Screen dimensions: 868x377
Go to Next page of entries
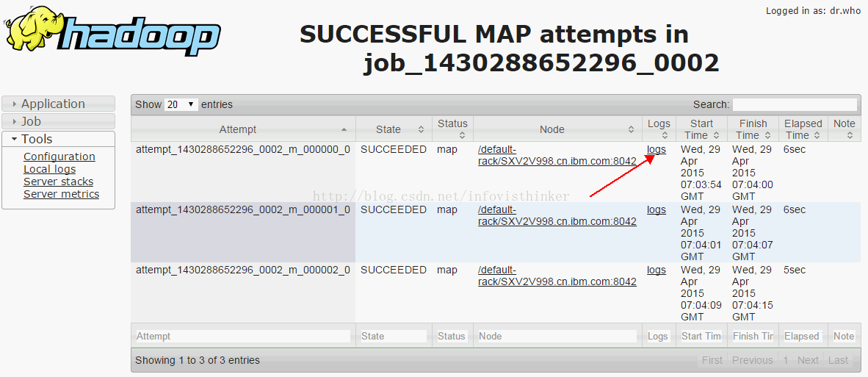tap(808, 360)
